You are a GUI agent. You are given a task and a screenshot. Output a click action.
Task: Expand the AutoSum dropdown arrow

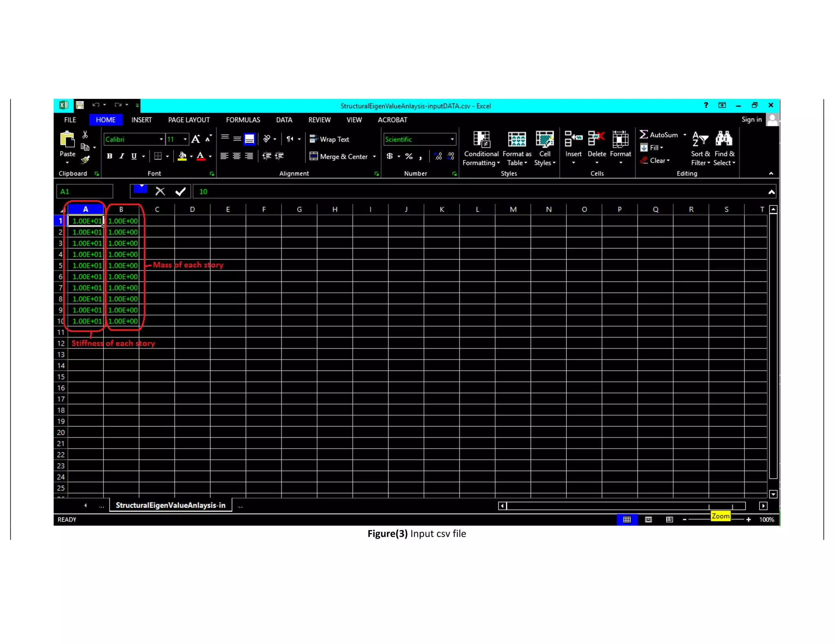coord(685,135)
